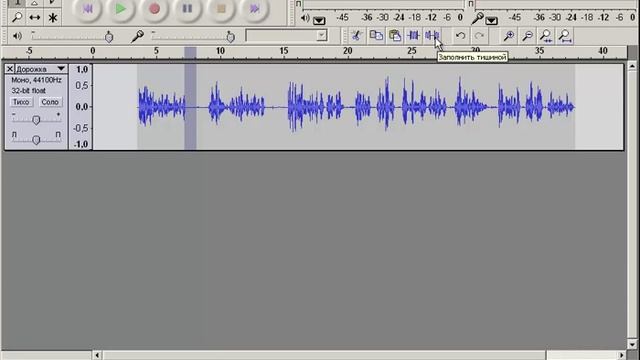Click the right recording level meter bar
The image size is (640, 360).
click(557, 4)
